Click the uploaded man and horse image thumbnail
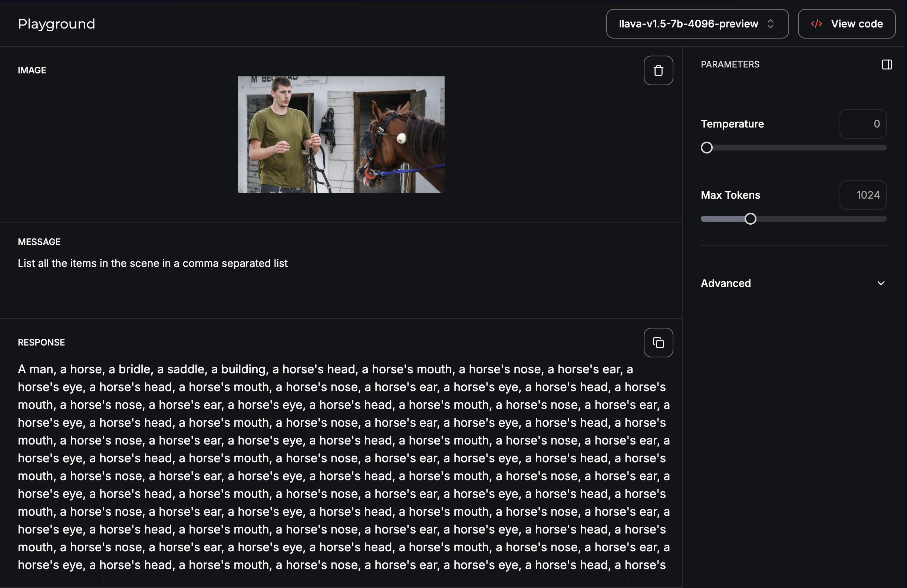 coord(341,135)
